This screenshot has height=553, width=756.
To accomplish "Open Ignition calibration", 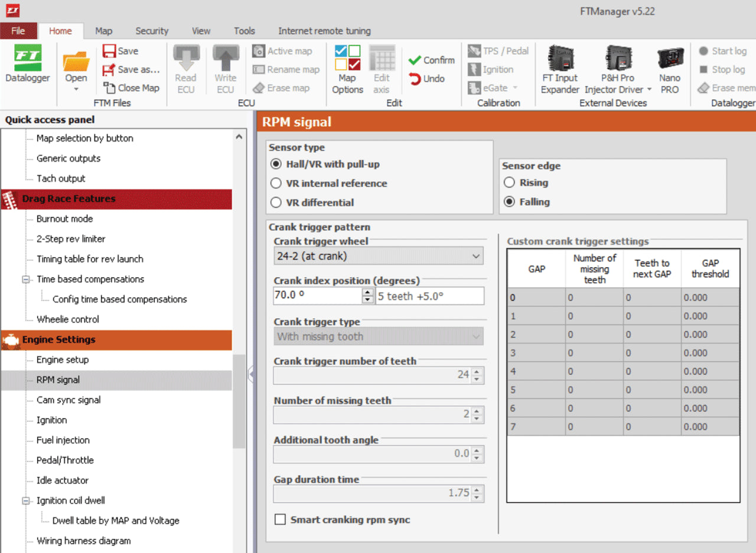I will tap(491, 70).
